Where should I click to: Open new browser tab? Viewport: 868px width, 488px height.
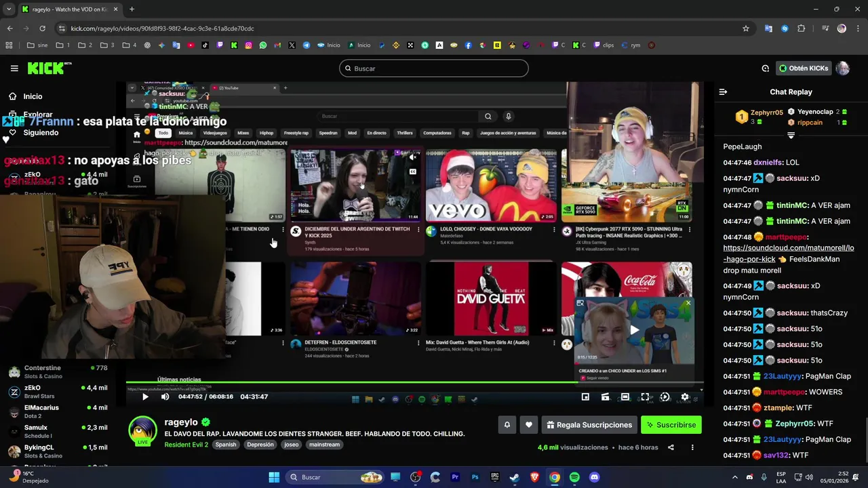(x=132, y=9)
